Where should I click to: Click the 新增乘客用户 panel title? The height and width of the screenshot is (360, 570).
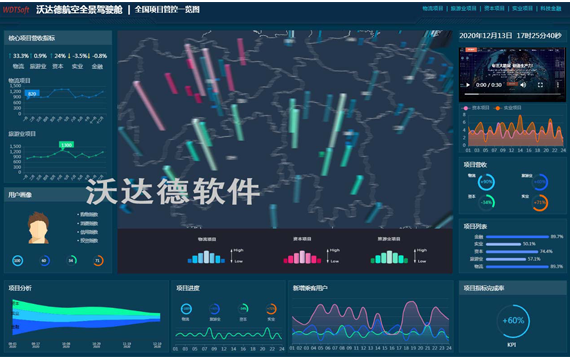point(310,288)
